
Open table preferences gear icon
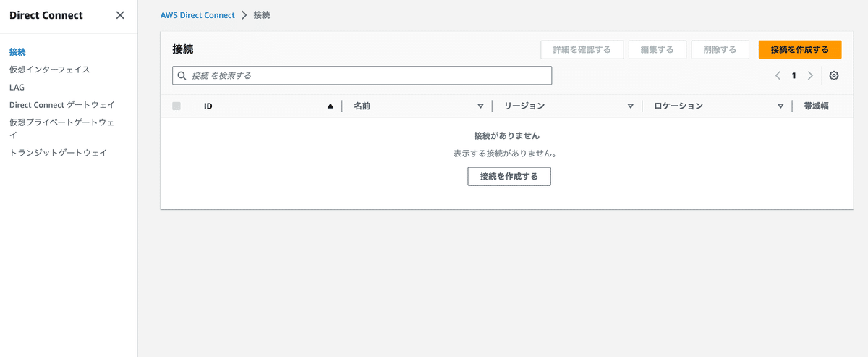pos(834,75)
